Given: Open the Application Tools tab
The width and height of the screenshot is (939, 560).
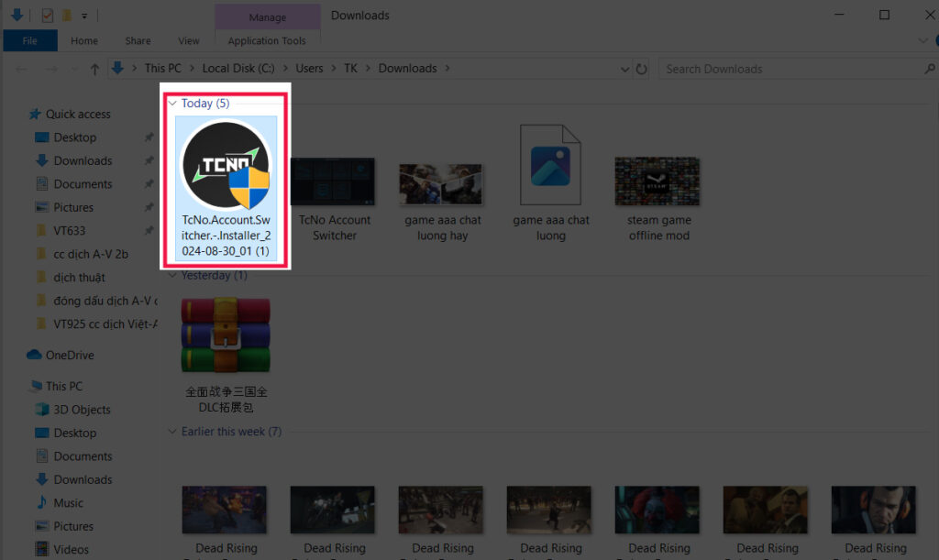Looking at the screenshot, I should (x=267, y=40).
